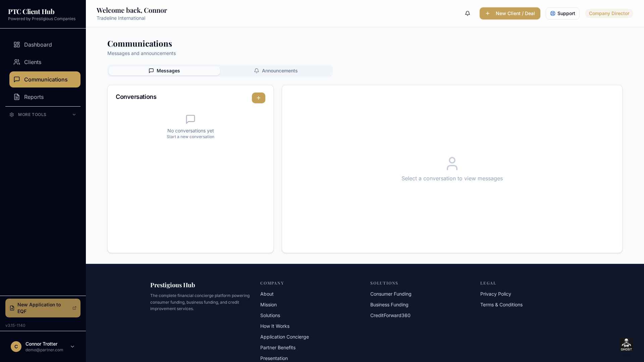Select the version number v3.15-1140

coord(15,325)
